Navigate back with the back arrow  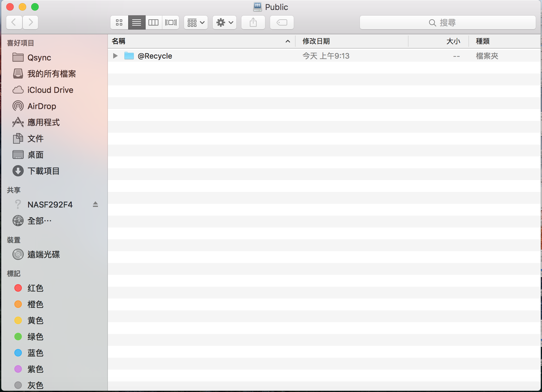(14, 22)
